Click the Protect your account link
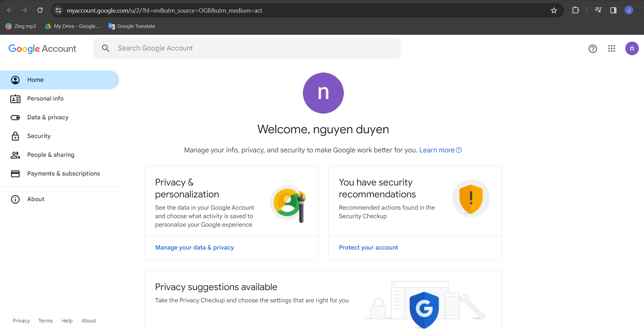This screenshot has width=644, height=331. coord(368,247)
